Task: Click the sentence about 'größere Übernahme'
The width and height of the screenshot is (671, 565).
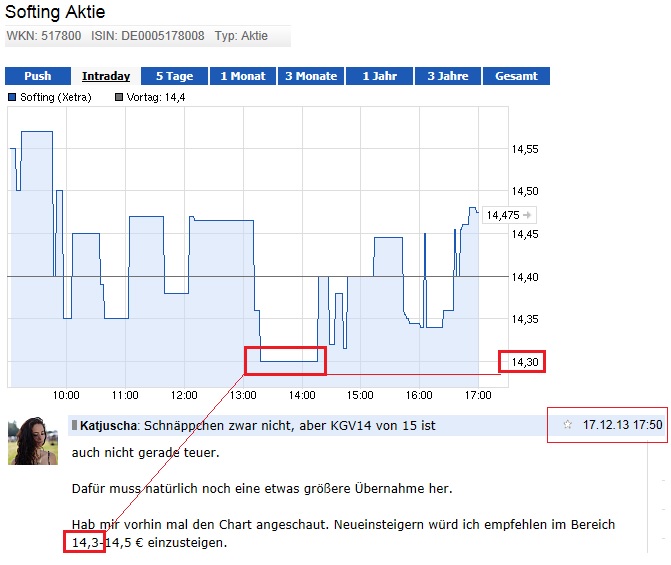Action: tap(262, 488)
